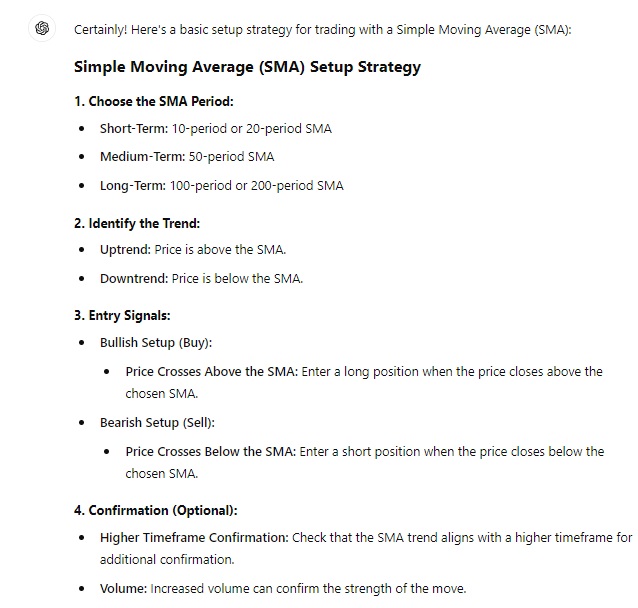This screenshot has width=638, height=608.
Task: Click the "Simple Moving Average (SMA) Setup Strategy" heading
Action: click(247, 67)
